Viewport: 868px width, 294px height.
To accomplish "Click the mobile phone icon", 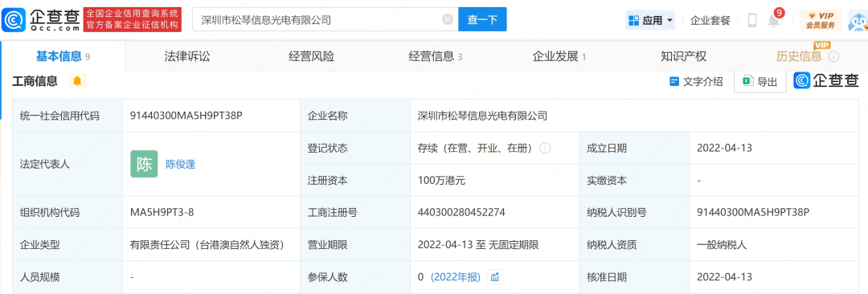I will click(x=751, y=21).
